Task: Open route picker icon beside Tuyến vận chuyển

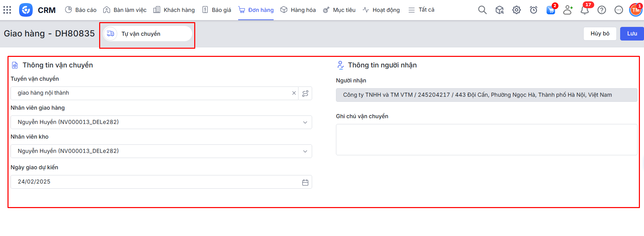Action: (305, 93)
